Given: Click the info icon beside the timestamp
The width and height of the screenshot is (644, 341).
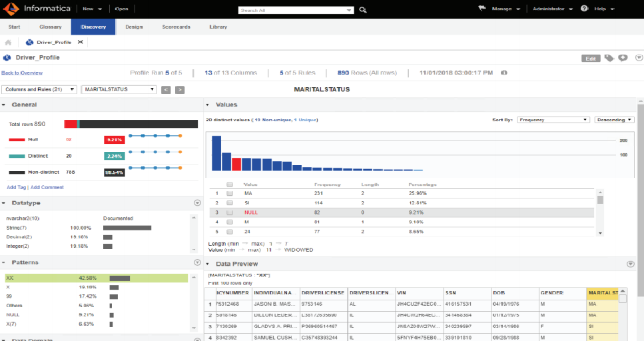Looking at the screenshot, I should coord(504,73).
